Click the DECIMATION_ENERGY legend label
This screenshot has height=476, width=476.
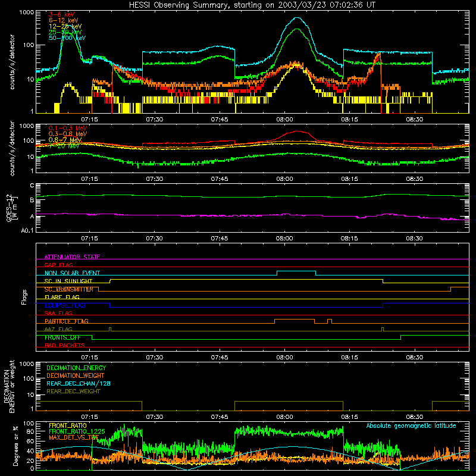pos(76,368)
